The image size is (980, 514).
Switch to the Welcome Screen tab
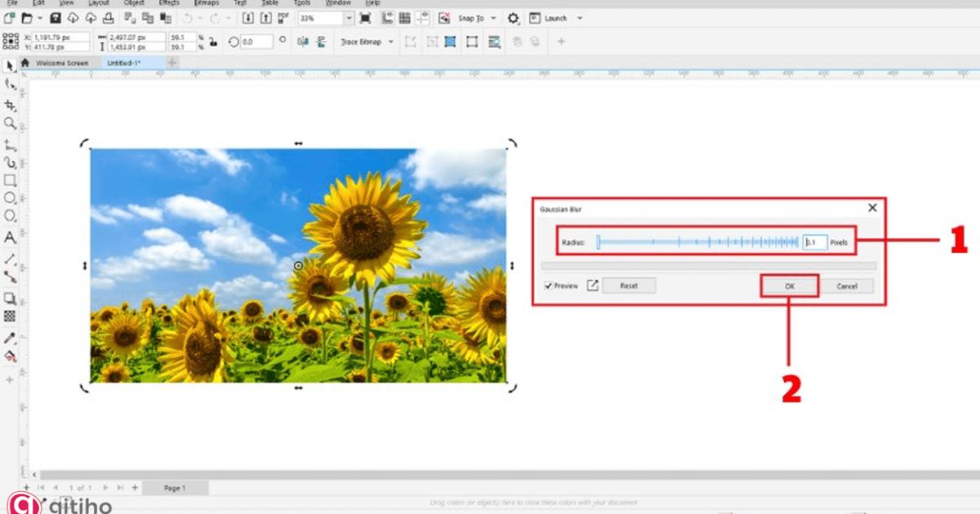[61, 62]
